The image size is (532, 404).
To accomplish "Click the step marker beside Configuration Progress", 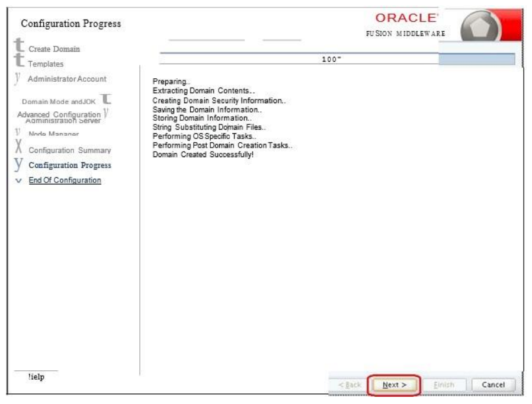I will point(18,164).
